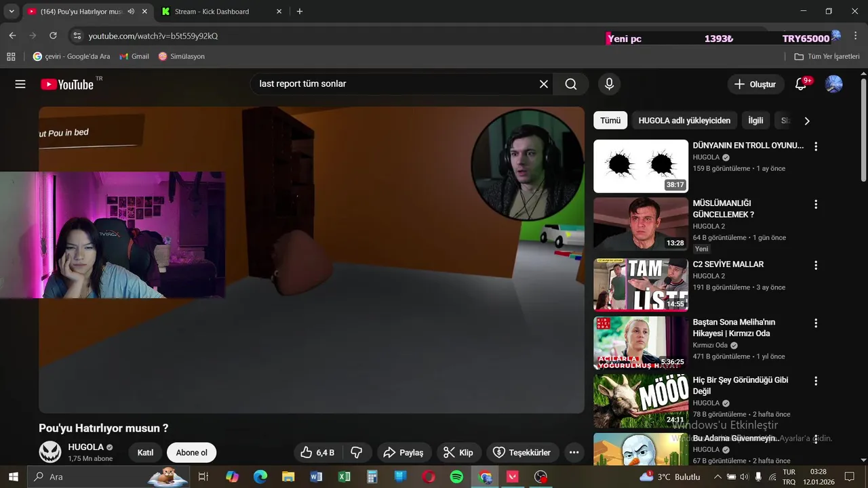This screenshot has width=868, height=488.
Task: Open the 3°C Bulutlu weather widget
Action: tap(670, 476)
